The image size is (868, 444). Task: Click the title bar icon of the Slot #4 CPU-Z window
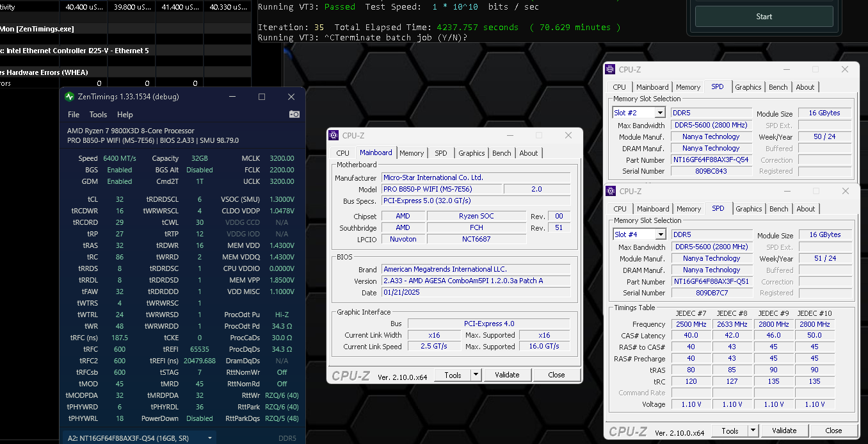[610, 192]
